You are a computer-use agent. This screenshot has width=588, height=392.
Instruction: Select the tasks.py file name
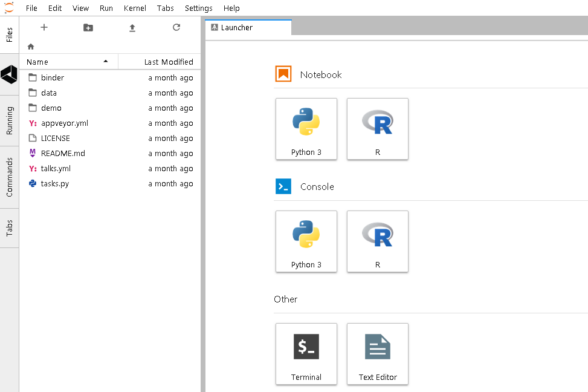pyautogui.click(x=55, y=184)
